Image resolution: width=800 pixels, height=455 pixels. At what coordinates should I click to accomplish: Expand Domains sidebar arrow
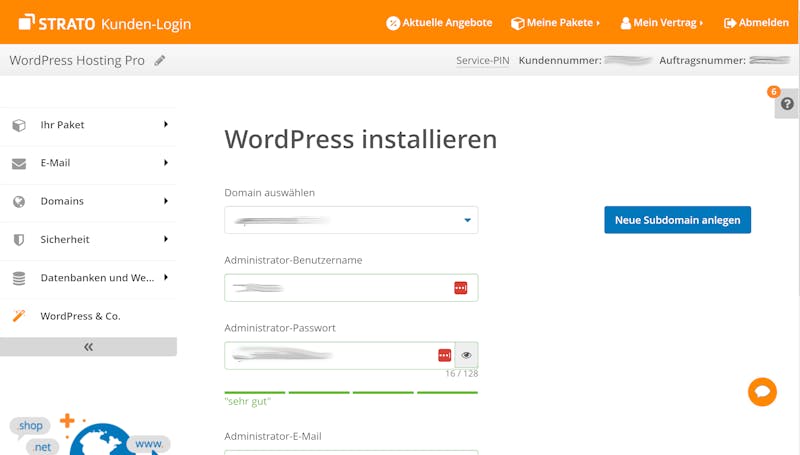tap(166, 201)
